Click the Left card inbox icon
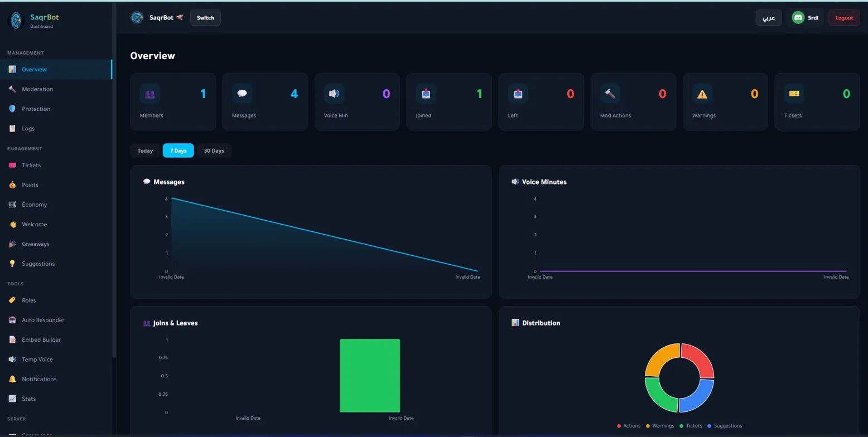 point(518,94)
